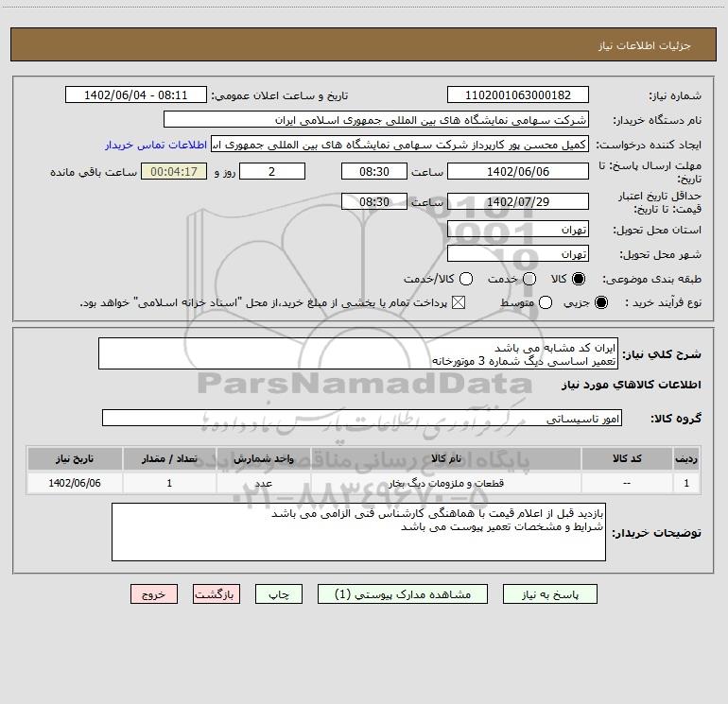The width and height of the screenshot is (728, 704).
Task: Select the کالا radio button
Action: click(579, 279)
